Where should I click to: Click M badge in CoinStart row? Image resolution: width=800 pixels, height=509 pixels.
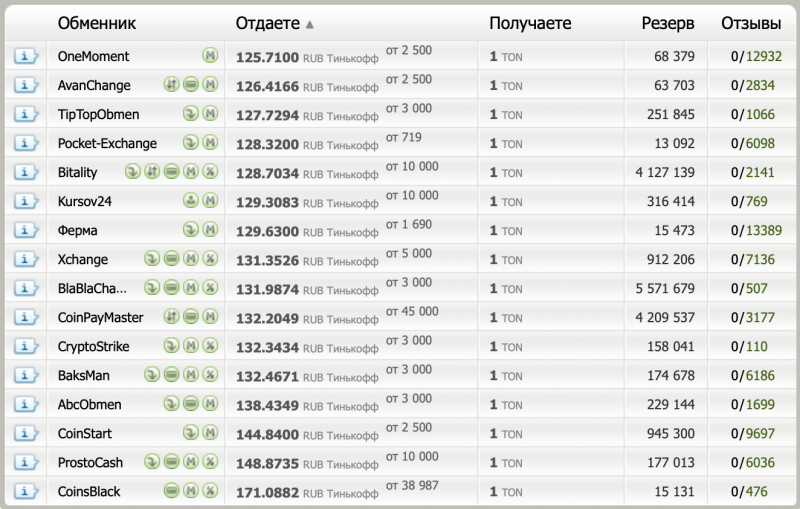click(210, 432)
